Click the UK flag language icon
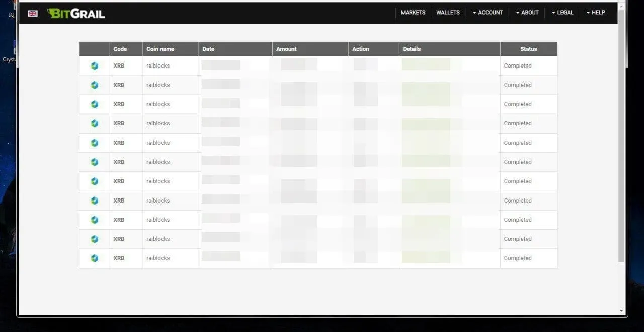644x332 pixels. tap(33, 13)
